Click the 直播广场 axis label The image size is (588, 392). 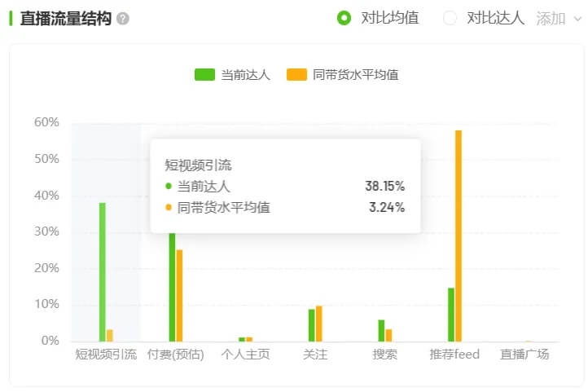point(524,355)
